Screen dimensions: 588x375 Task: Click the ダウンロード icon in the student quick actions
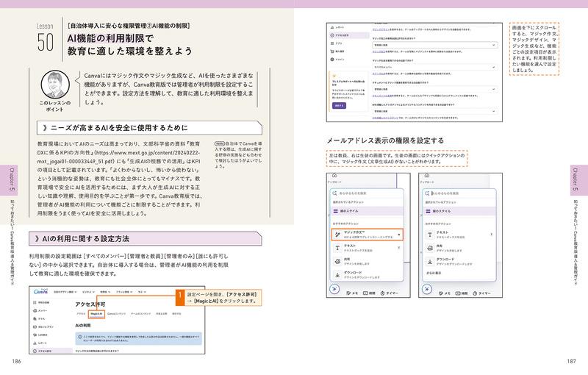430,261
